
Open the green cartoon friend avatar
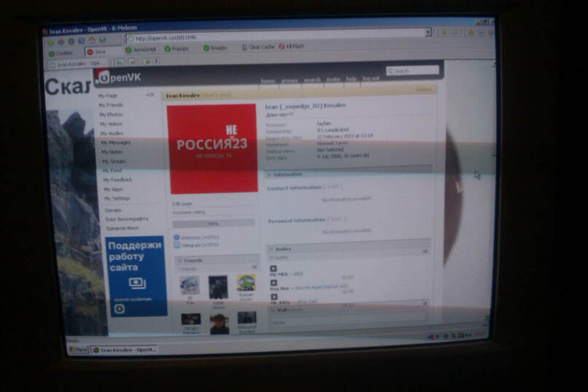click(x=246, y=283)
